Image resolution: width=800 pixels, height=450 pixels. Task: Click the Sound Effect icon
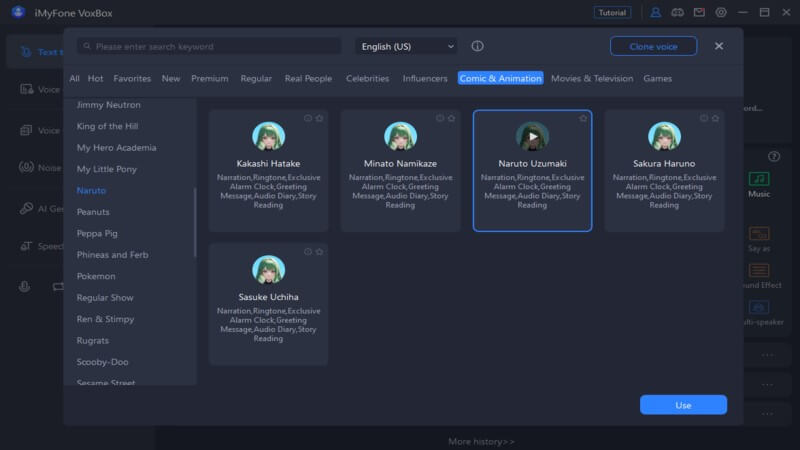(759, 270)
